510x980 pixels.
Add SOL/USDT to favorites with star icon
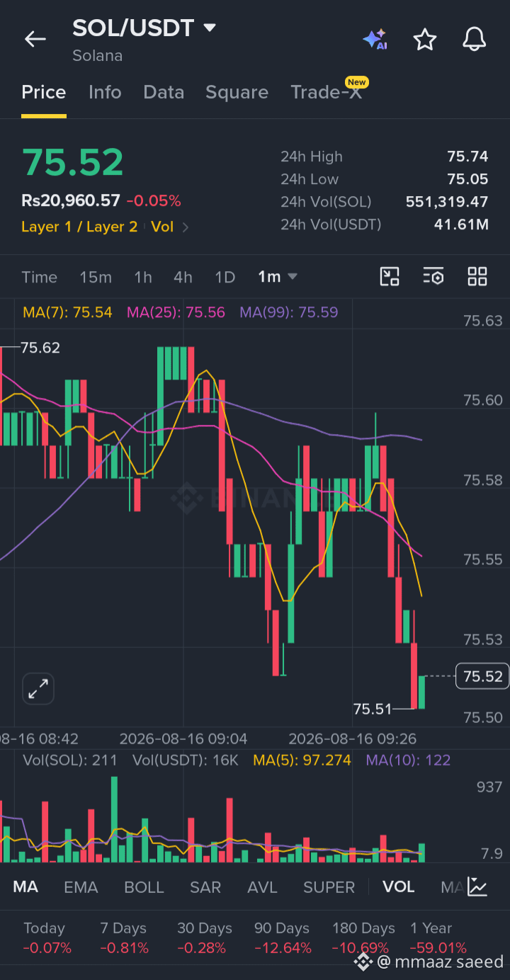425,39
